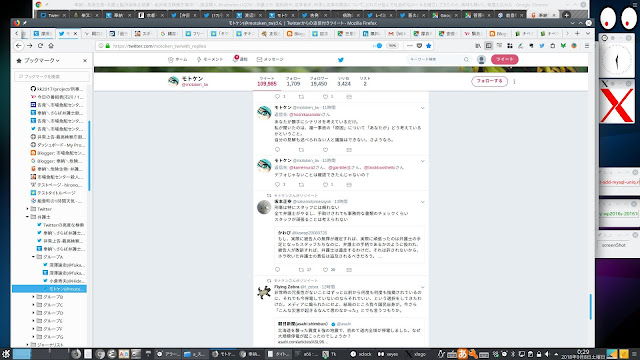Click the Follow button on モトケン profile
Screen dimensions: 640x360
pyautogui.click(x=489, y=81)
